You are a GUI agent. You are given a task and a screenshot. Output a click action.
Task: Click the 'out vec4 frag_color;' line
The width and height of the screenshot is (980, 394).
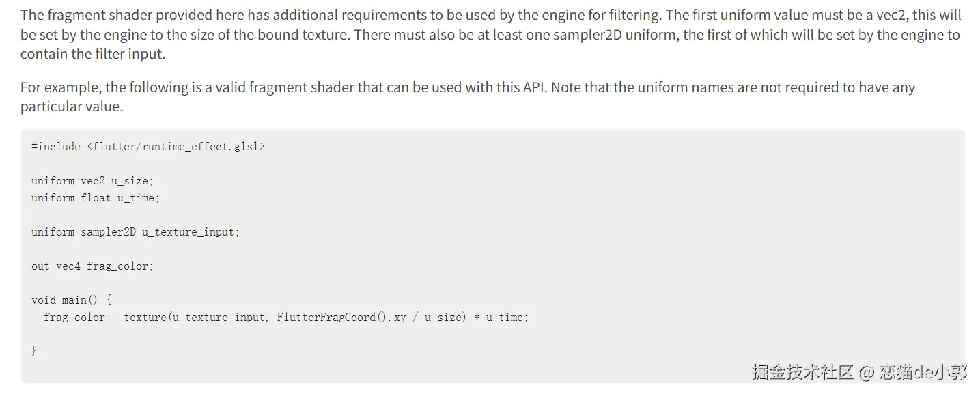point(92,266)
